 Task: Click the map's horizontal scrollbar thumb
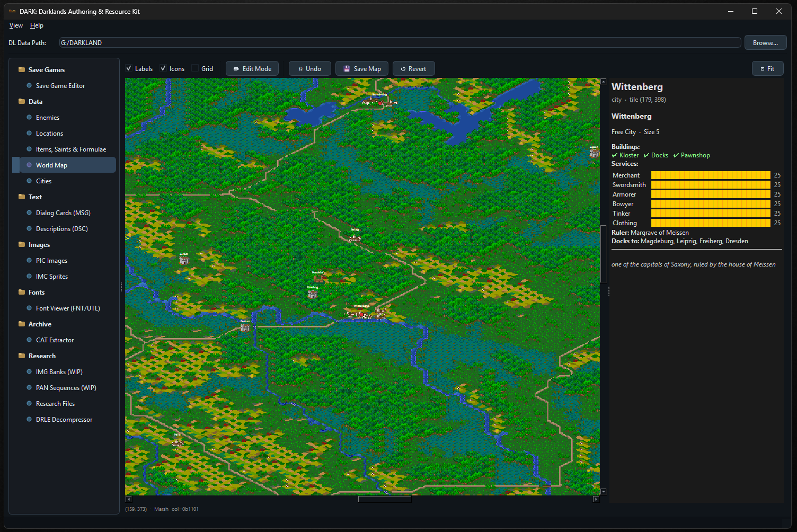tap(385, 499)
